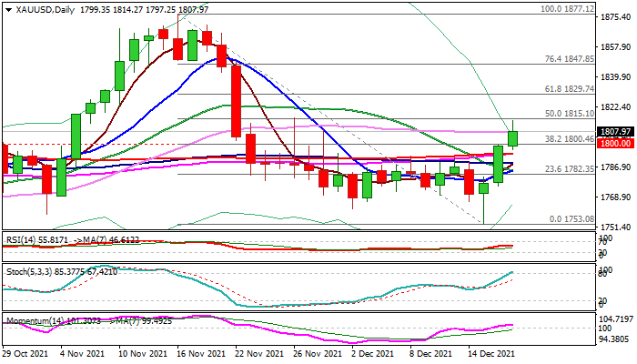This screenshot has height=364, width=637.
Task: Select the latest green candle at far right
Action: (512, 137)
